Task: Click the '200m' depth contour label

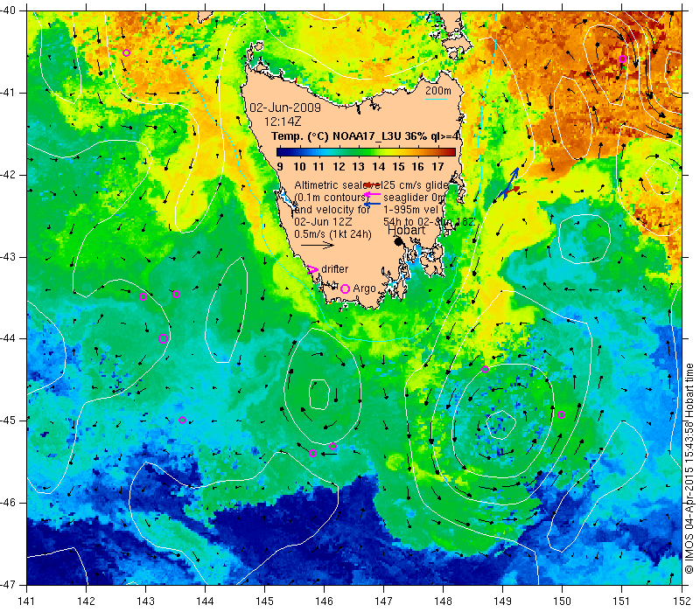Action: [x=438, y=91]
